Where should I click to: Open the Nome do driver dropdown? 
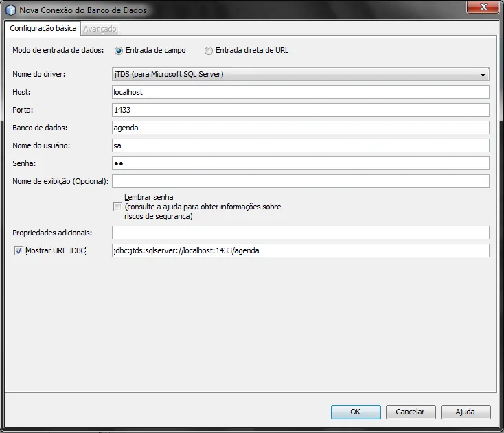(301, 74)
